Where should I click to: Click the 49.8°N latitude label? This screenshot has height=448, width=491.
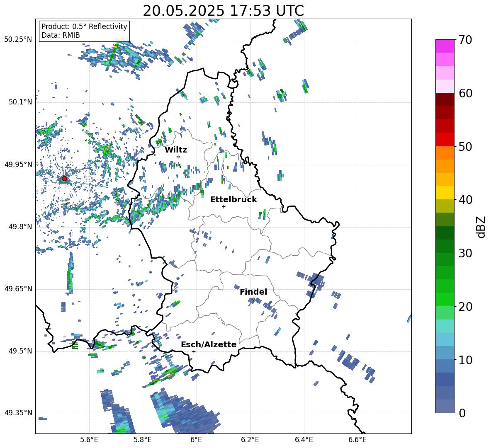coord(20,227)
